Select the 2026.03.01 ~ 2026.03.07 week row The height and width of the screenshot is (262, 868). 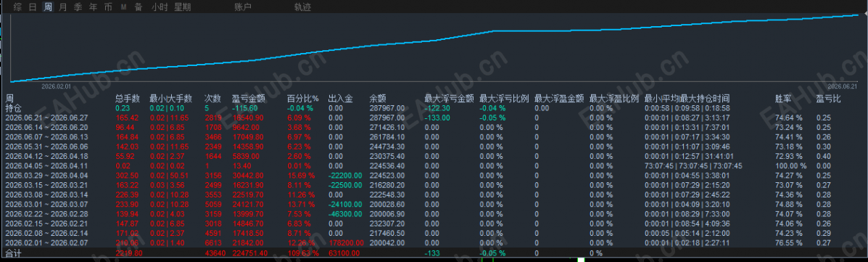[434, 205]
